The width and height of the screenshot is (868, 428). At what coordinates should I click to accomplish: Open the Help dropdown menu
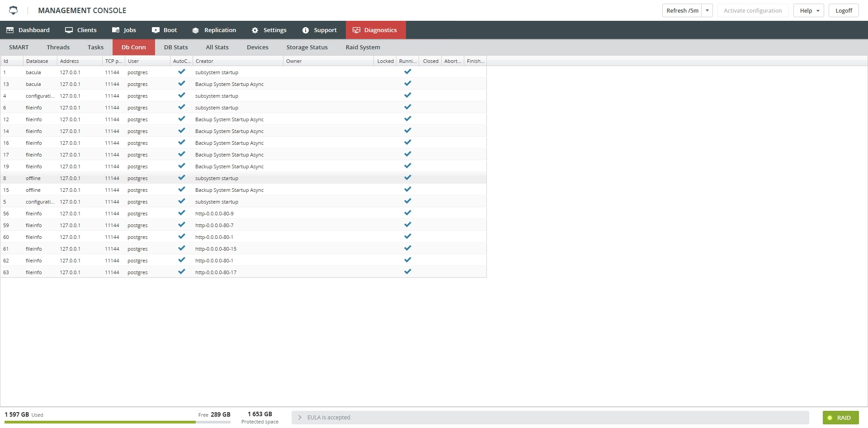pyautogui.click(x=809, y=10)
